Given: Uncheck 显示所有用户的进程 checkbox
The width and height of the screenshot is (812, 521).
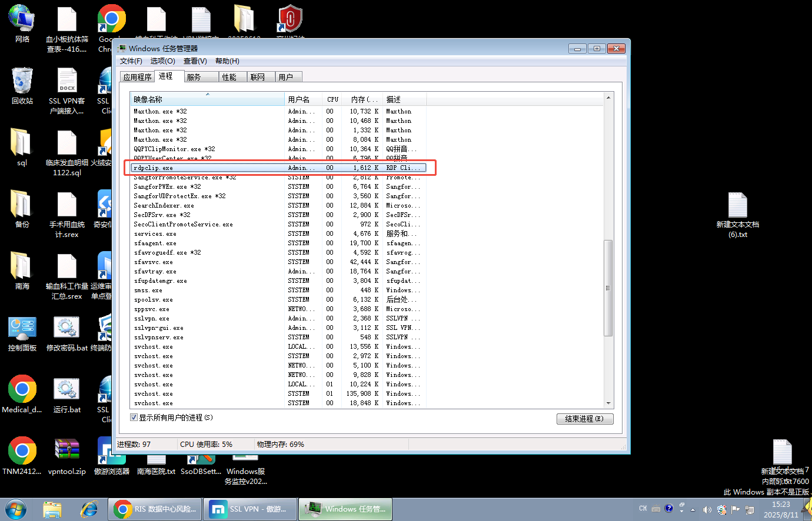Looking at the screenshot, I should point(134,418).
